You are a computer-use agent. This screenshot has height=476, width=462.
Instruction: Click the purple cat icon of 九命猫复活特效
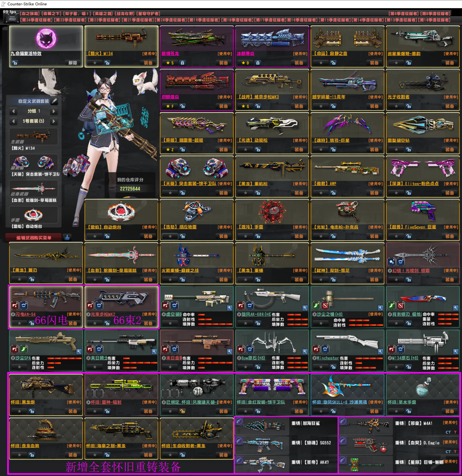coord(46,39)
